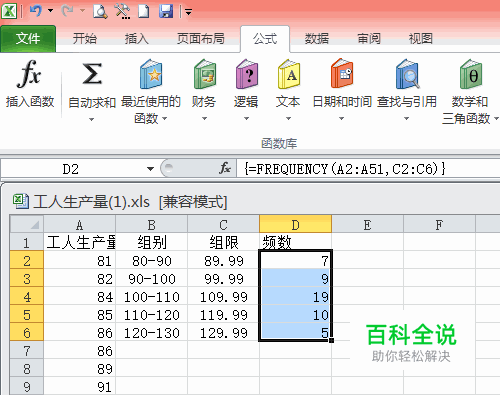Click the 组限 header cell
500x395 pixels.
223,242
